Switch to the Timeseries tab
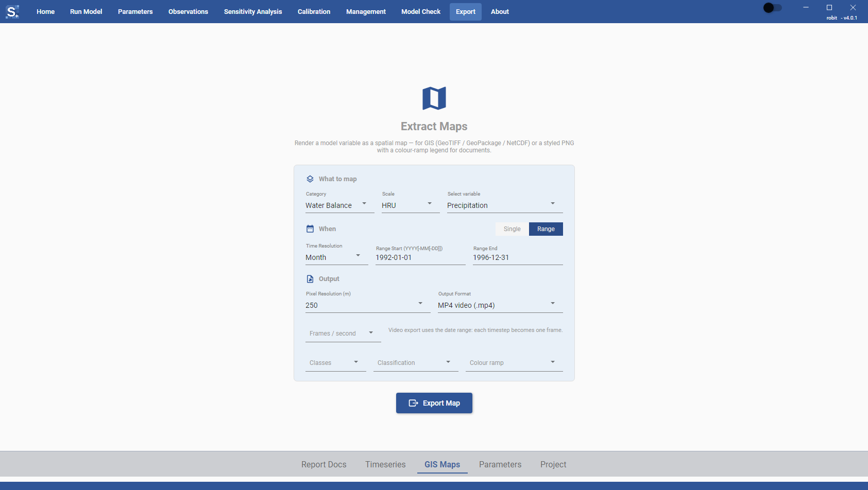 point(386,464)
